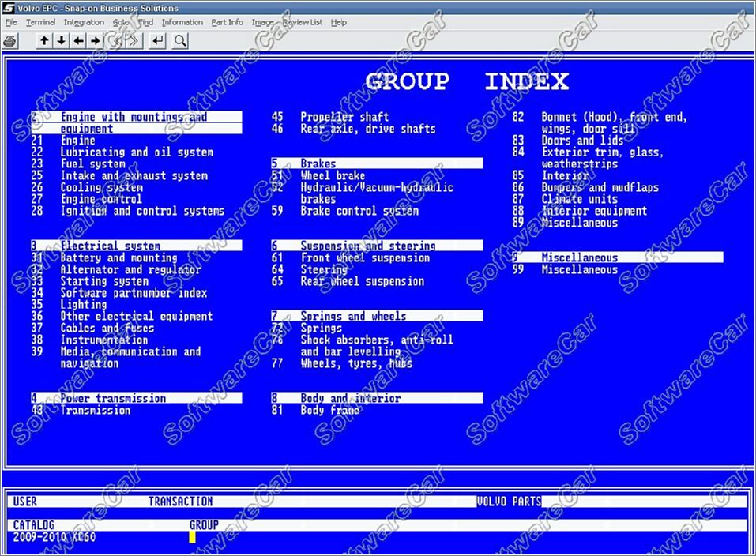Choose group 64 Steering
Viewport: 756px width, 556px height.
pos(323,269)
